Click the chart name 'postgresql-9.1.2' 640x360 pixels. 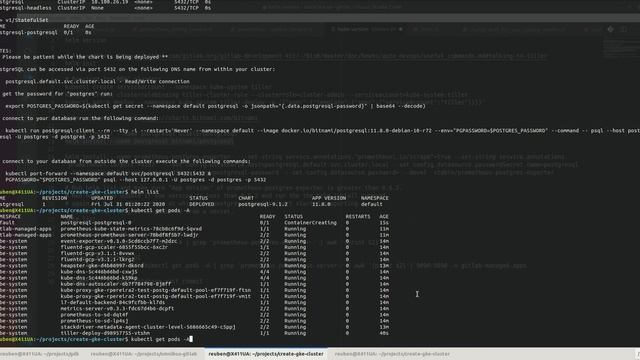coord(263,204)
